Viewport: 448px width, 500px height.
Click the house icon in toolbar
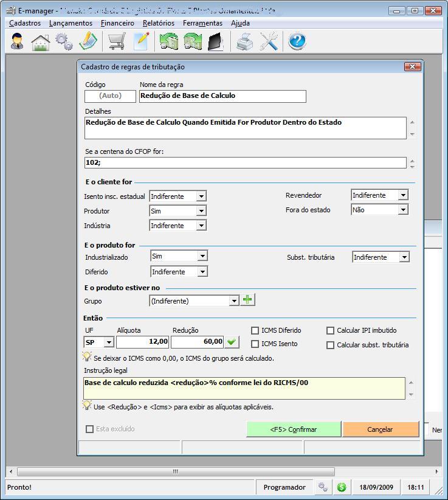pyautogui.click(x=40, y=41)
